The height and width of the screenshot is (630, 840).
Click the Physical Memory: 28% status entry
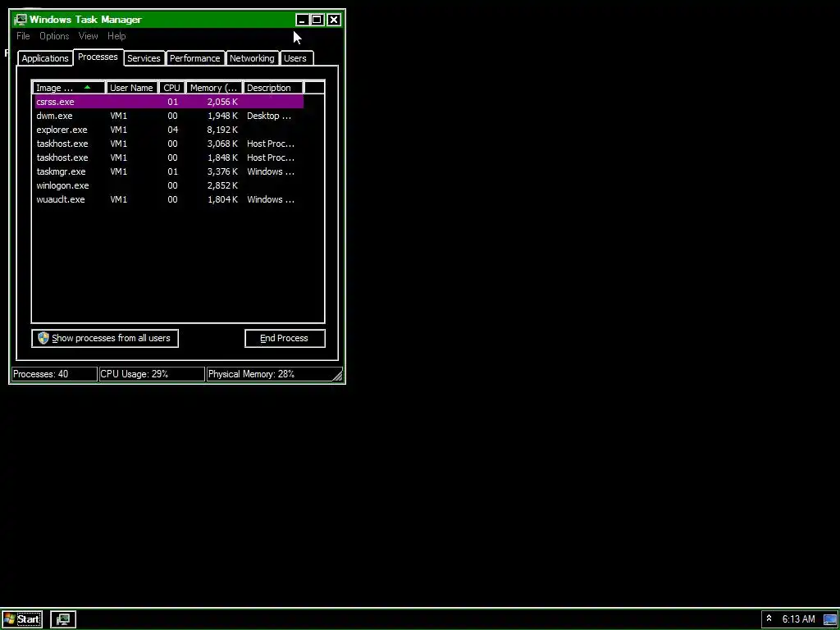click(x=269, y=374)
